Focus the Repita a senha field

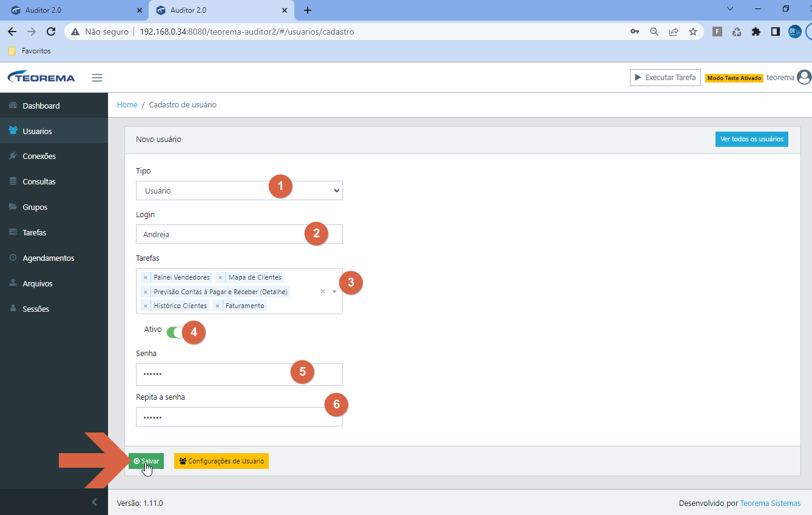(239, 417)
